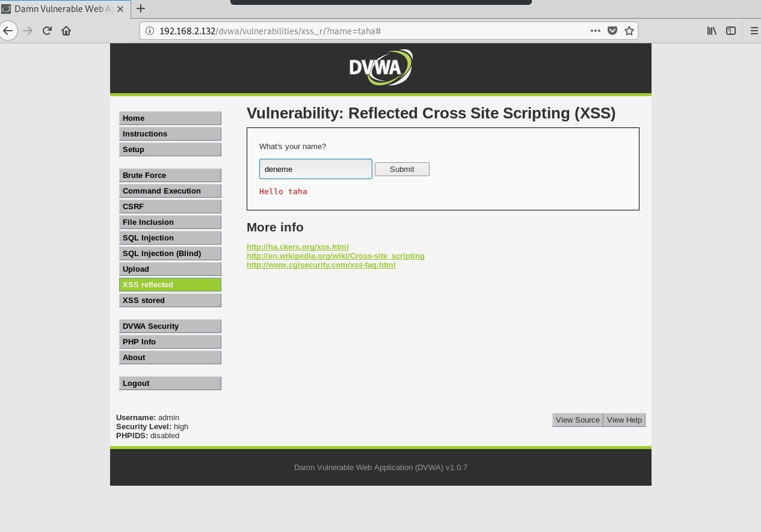Viewport: 761px width, 532px height.
Task: Open the Firefox hamburger menu
Action: [754, 31]
